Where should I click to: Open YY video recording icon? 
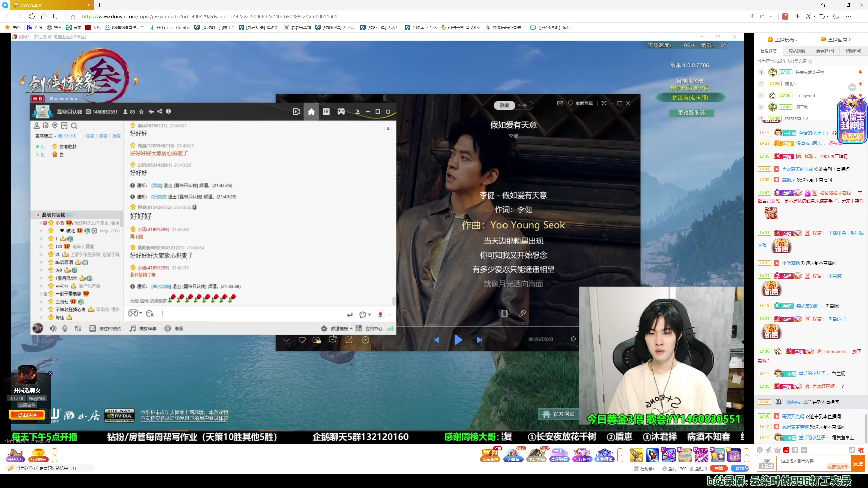pos(296,112)
